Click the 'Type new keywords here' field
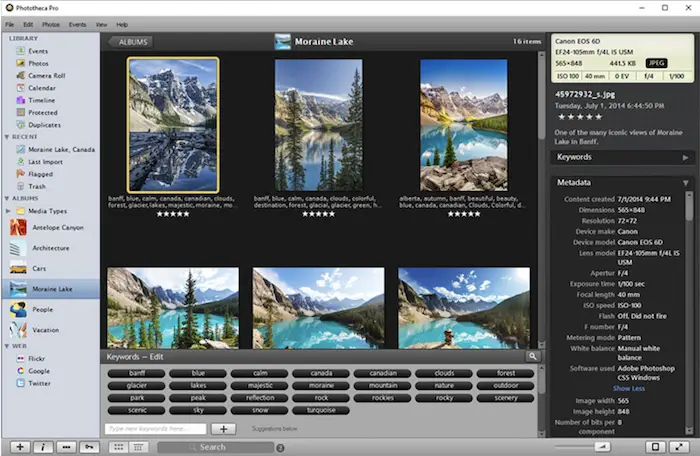This screenshot has height=456, width=700. point(155,429)
